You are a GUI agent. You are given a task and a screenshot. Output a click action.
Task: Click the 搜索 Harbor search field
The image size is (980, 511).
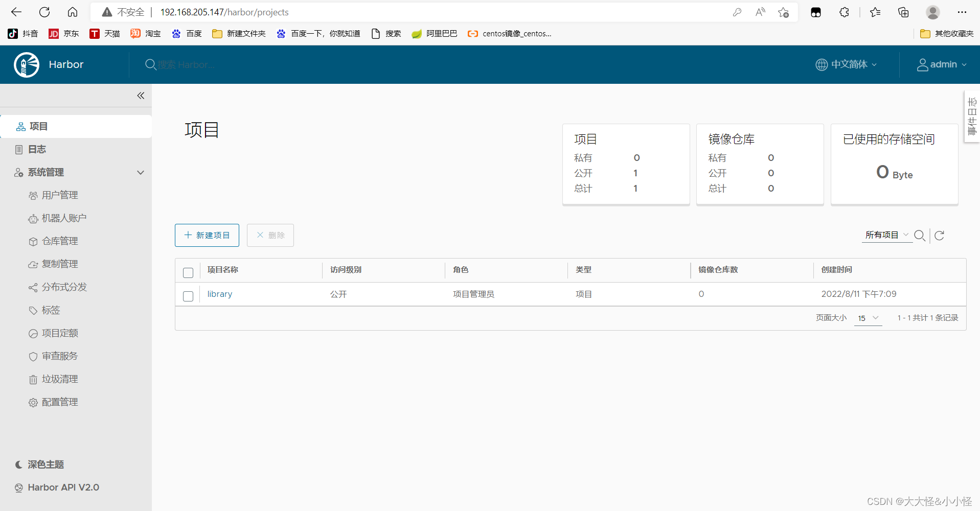coord(187,65)
